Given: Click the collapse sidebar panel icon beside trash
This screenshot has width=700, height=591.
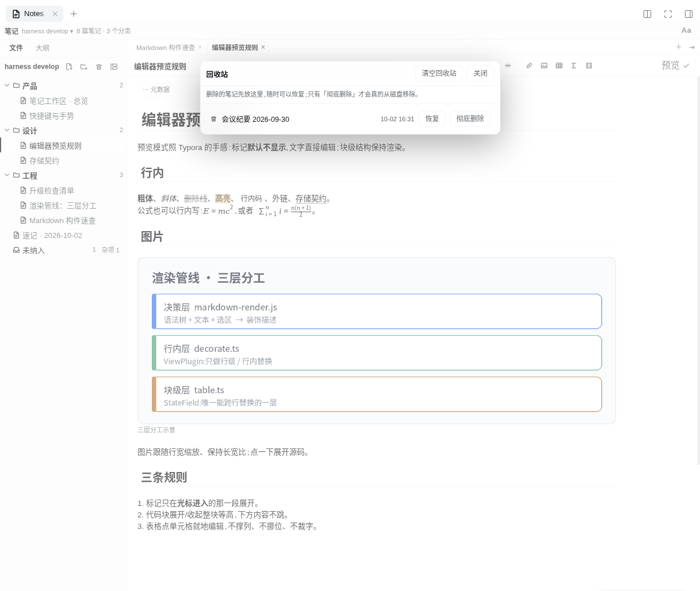Looking at the screenshot, I should [x=114, y=67].
